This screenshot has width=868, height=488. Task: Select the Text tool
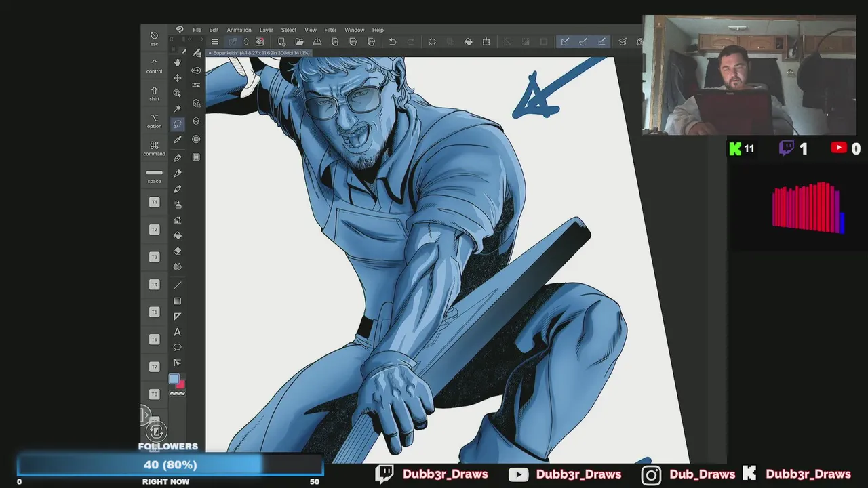(x=177, y=332)
